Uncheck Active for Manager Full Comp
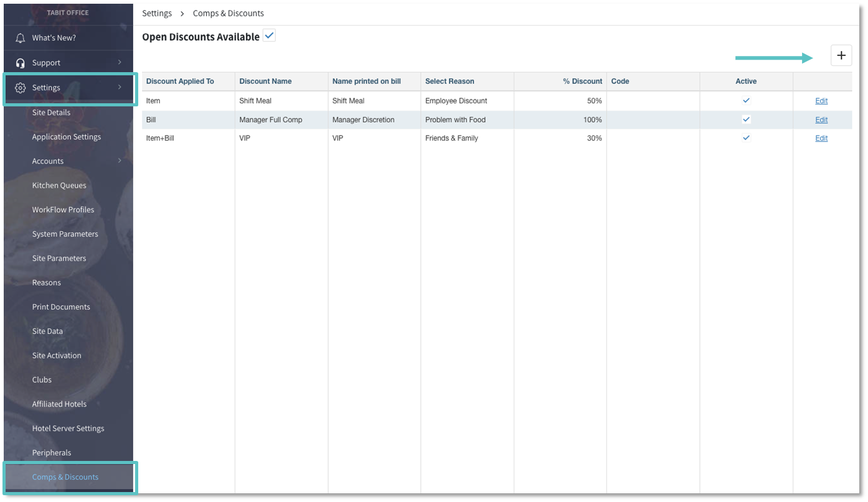868x502 pixels. coord(746,119)
